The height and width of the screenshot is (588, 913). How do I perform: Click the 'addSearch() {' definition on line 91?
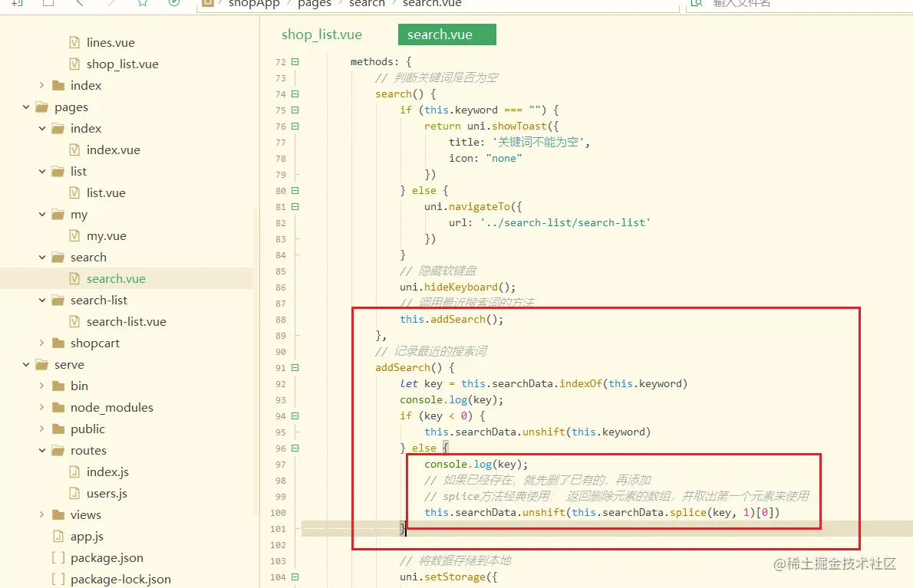tap(414, 367)
